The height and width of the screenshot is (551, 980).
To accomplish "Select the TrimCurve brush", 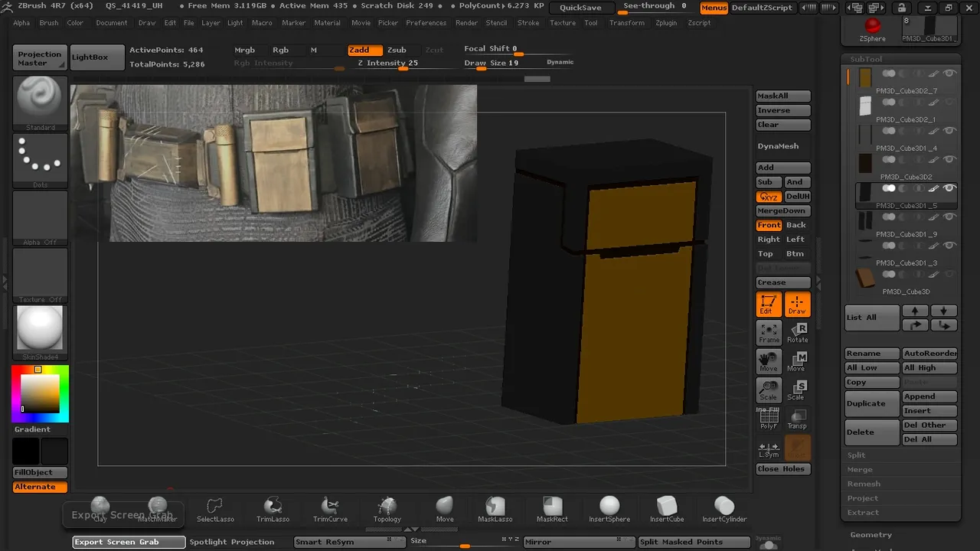I will (x=330, y=509).
